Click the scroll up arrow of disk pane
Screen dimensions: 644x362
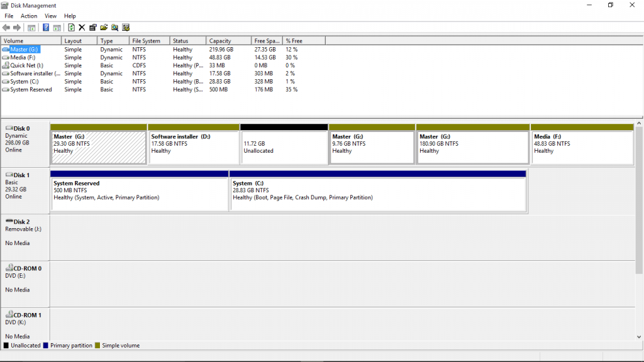tap(639, 123)
